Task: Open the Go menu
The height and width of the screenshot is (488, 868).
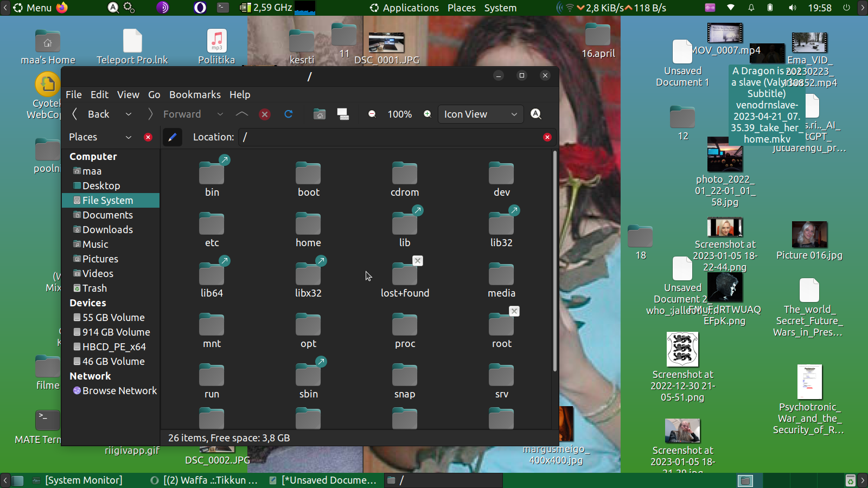Action: 154,94
